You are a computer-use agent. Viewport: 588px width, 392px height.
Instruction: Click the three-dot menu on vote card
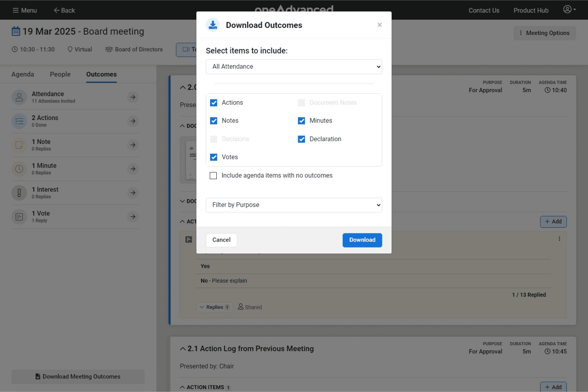(x=559, y=239)
